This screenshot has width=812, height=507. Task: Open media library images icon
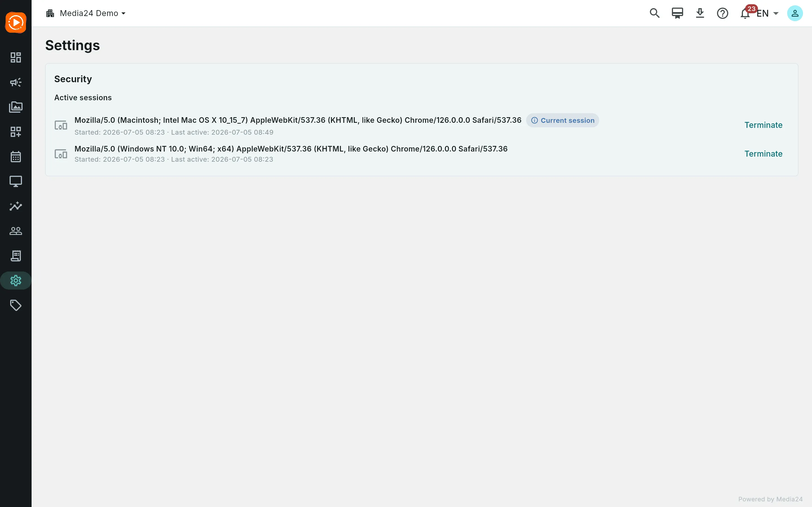point(16,107)
